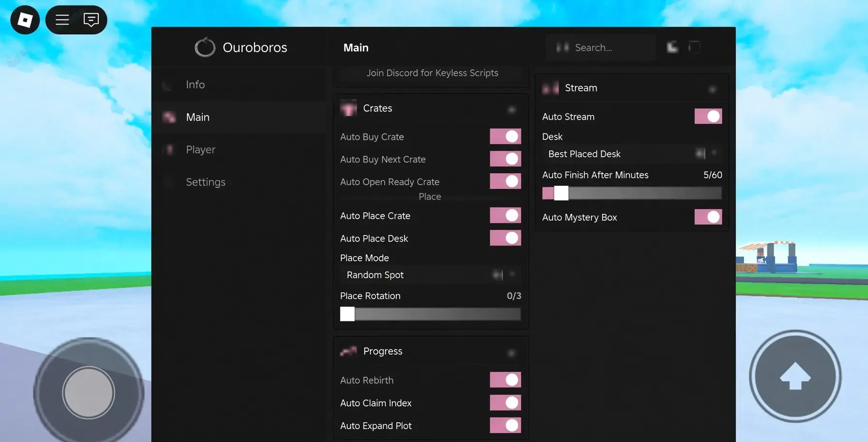868x442 pixels.
Task: Tap the jump arrow button
Action: (x=795, y=376)
